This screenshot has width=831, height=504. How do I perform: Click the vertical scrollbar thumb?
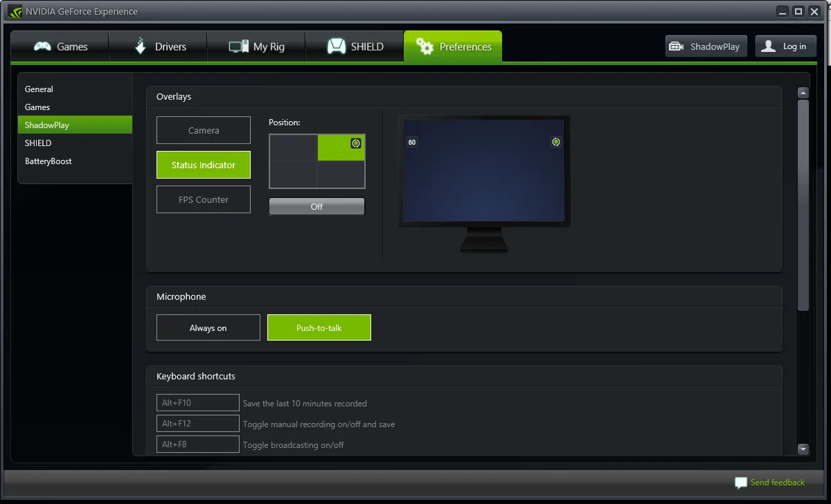tap(803, 205)
